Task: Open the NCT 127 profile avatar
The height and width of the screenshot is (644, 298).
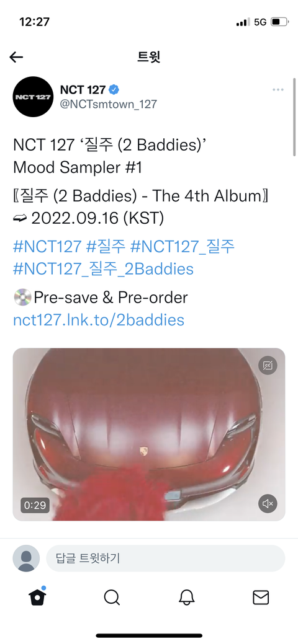Action: tap(33, 97)
